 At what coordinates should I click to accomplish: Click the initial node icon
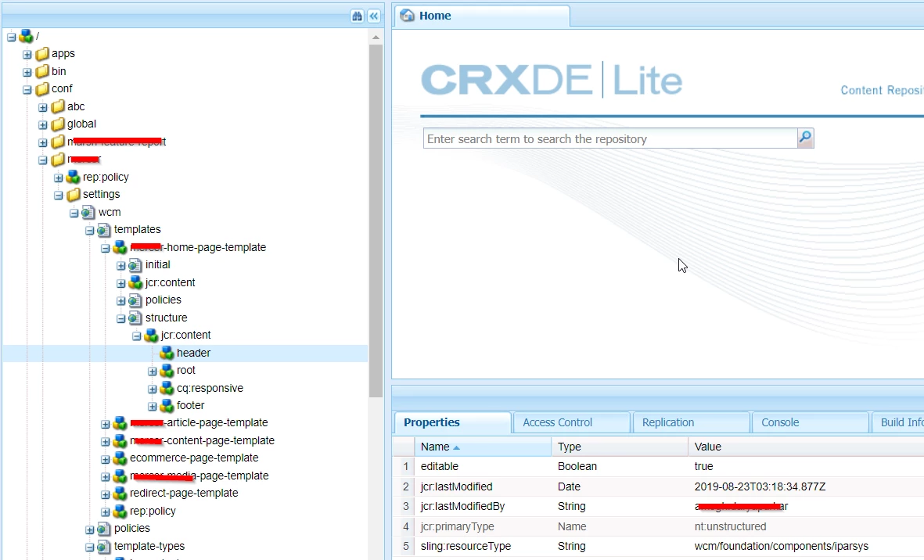pos(135,265)
